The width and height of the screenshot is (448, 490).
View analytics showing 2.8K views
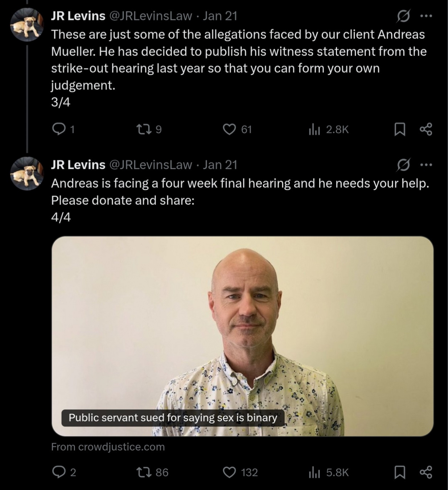click(x=314, y=129)
